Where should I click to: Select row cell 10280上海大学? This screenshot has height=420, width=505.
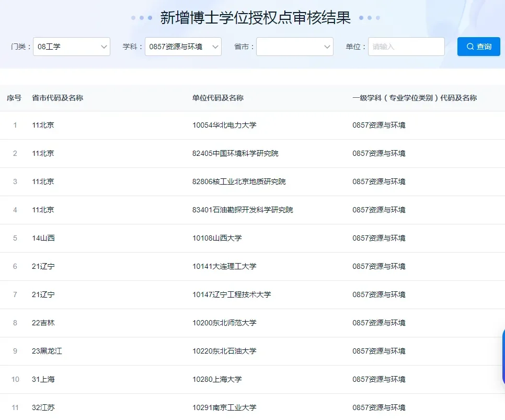(x=217, y=379)
